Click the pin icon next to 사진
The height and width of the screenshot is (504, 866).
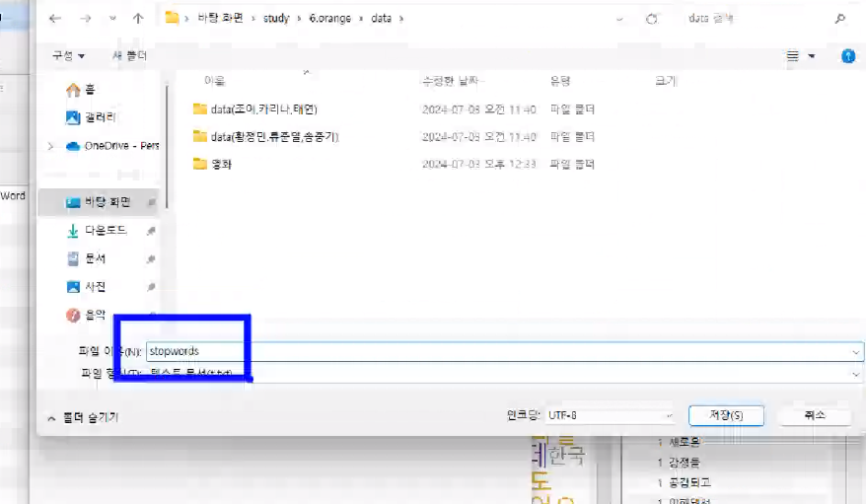click(x=151, y=287)
